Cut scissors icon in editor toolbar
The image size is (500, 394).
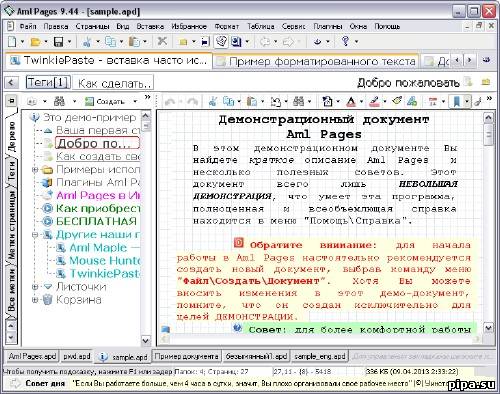click(x=213, y=101)
